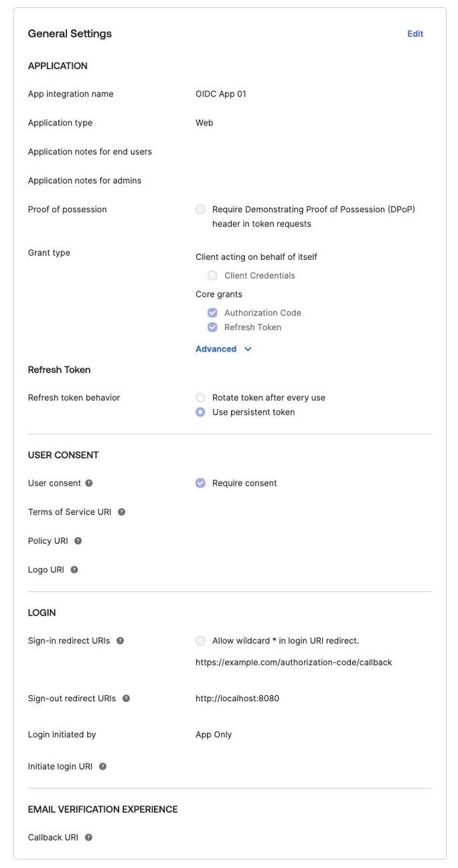The height and width of the screenshot is (868, 458).
Task: Enable the Require DPoP header checkbox
Action: tap(200, 209)
